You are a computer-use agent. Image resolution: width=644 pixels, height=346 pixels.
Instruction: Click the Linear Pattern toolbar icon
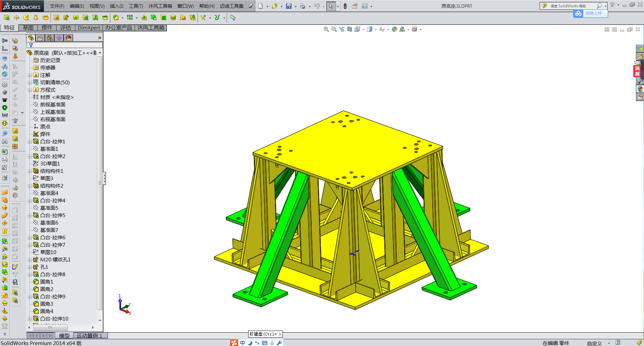click(x=130, y=17)
